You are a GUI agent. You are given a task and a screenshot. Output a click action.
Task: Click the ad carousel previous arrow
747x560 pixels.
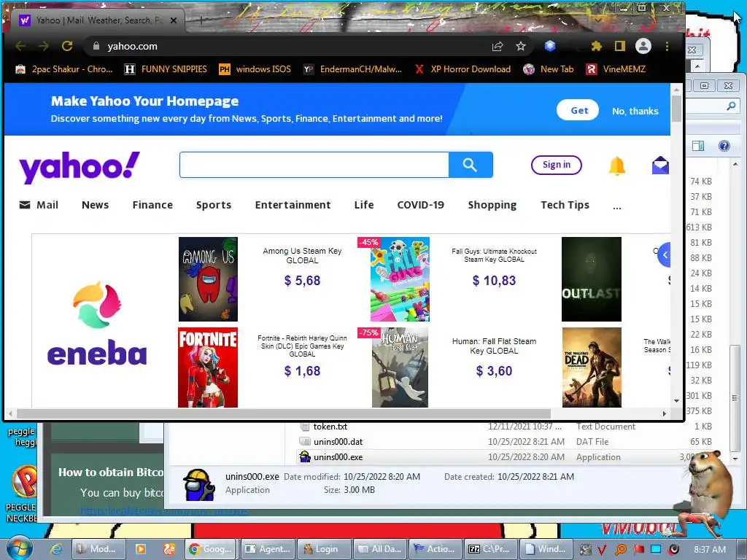(x=665, y=254)
